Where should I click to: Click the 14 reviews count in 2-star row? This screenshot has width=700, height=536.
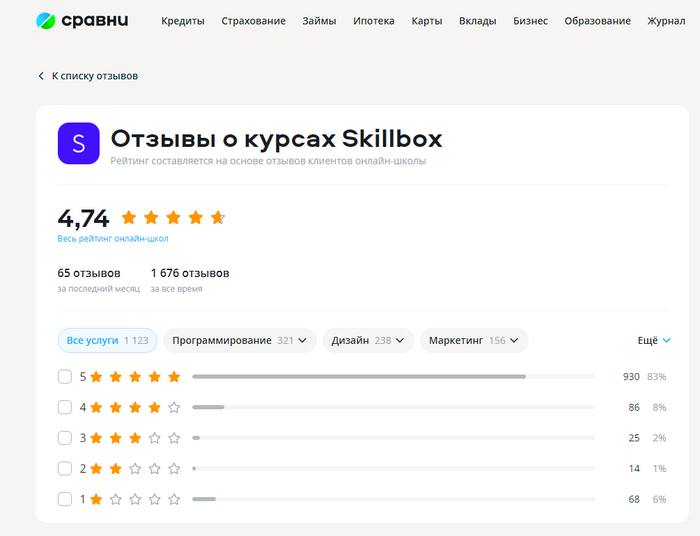634,469
